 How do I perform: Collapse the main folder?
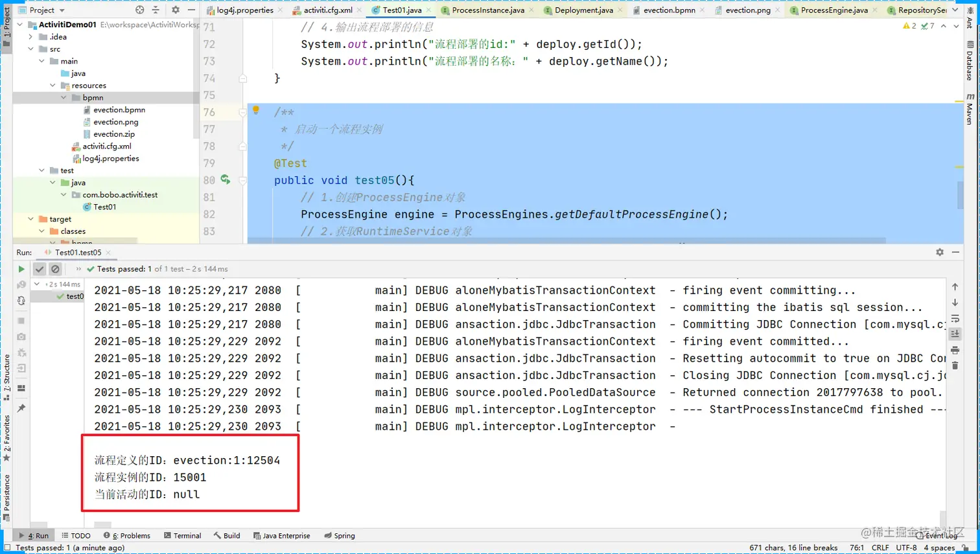42,61
